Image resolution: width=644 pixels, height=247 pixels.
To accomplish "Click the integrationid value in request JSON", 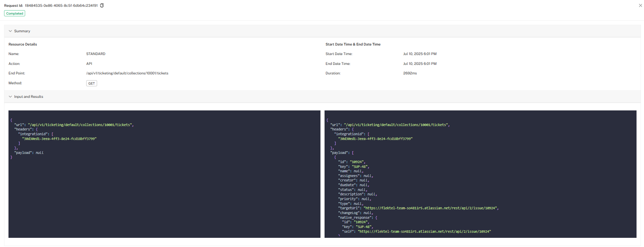I will pos(59,139).
